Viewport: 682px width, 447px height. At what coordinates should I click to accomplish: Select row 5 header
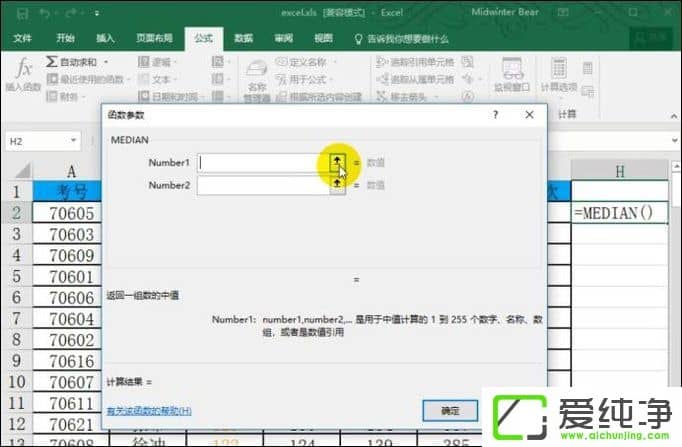tap(17, 277)
